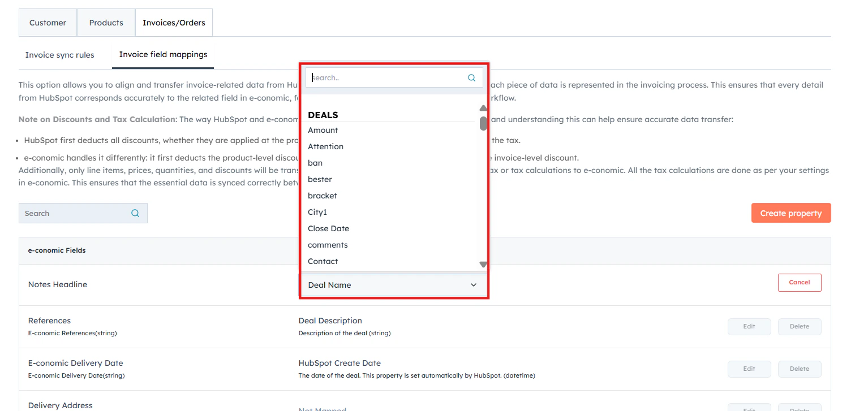The height and width of the screenshot is (411, 868).
Task: Switch to the Products tab
Action: (x=106, y=23)
